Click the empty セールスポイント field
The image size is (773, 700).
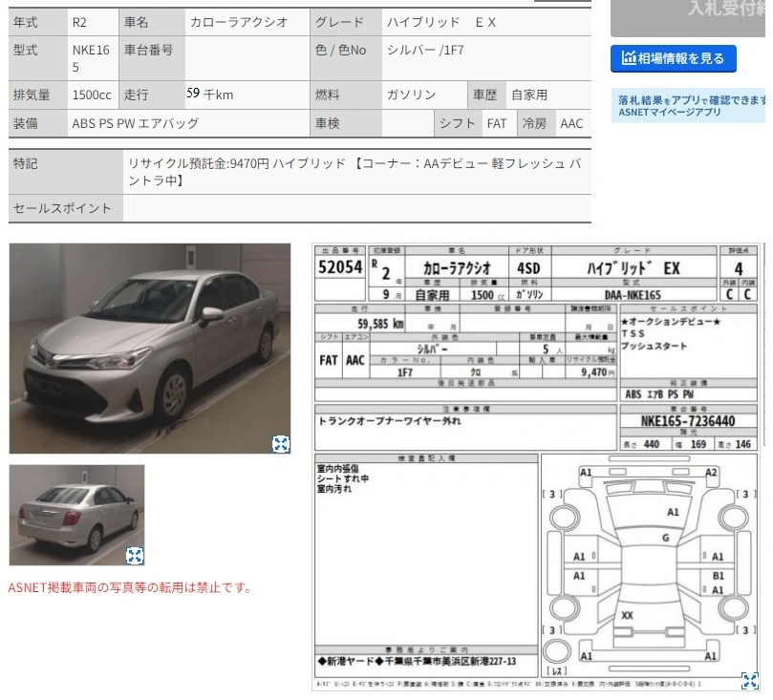(357, 208)
